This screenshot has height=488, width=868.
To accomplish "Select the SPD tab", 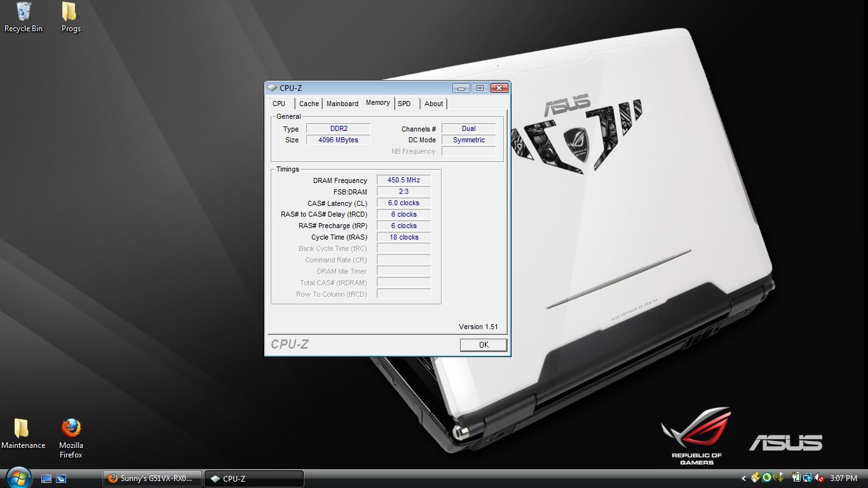I will (404, 104).
